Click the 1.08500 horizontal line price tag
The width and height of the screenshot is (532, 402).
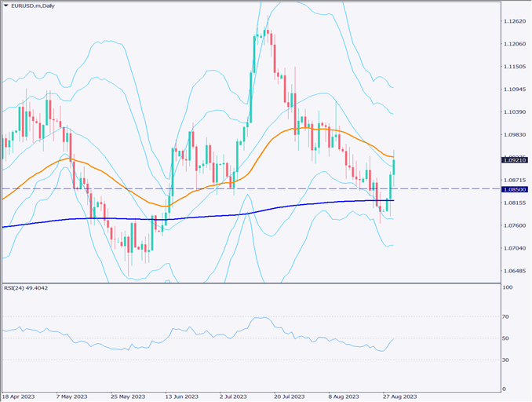pos(514,189)
